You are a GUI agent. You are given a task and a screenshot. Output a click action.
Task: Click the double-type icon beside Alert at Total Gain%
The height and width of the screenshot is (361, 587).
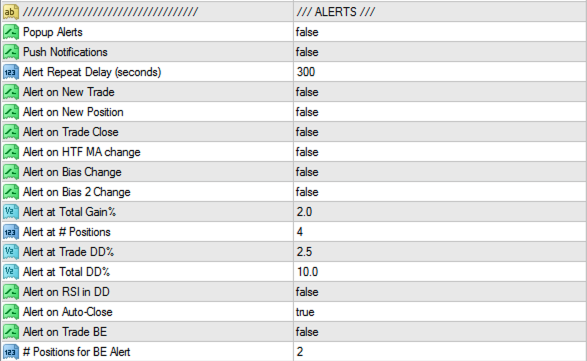[x=10, y=212]
